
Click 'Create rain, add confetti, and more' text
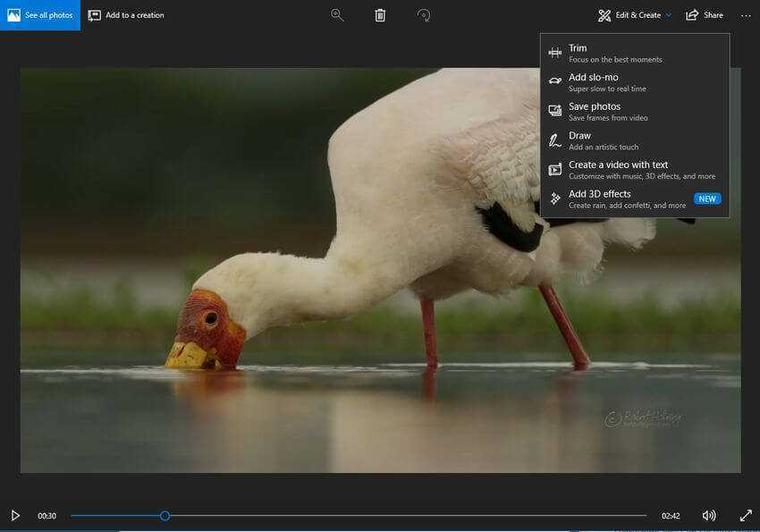pos(627,206)
